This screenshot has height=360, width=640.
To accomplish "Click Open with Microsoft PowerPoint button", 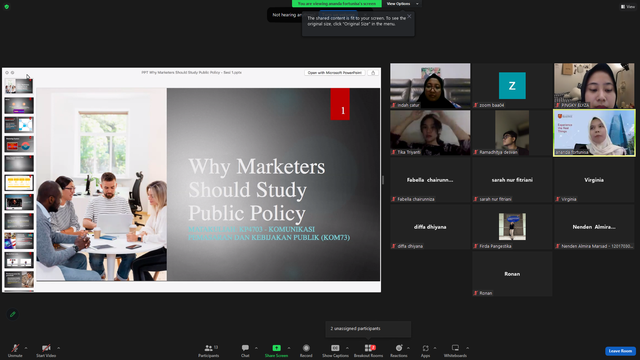I will pos(335,73).
